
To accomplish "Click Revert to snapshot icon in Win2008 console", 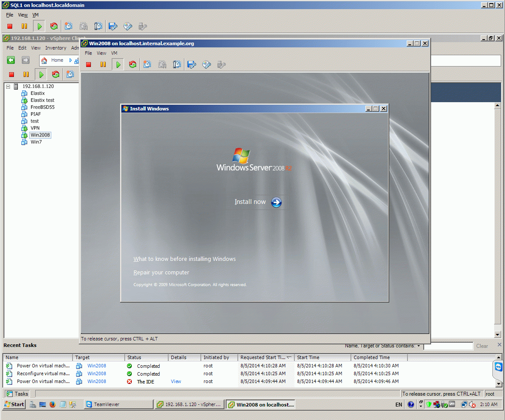I will coord(162,65).
